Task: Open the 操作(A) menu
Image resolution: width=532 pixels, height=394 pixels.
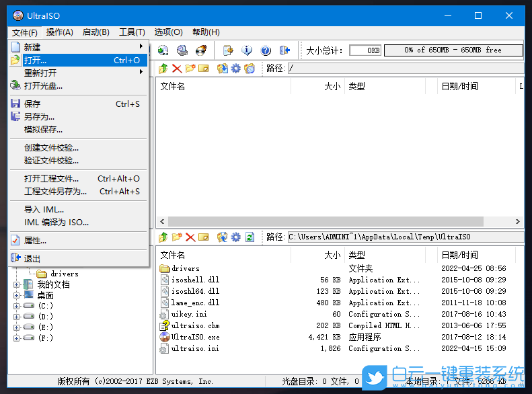Action: (x=60, y=32)
